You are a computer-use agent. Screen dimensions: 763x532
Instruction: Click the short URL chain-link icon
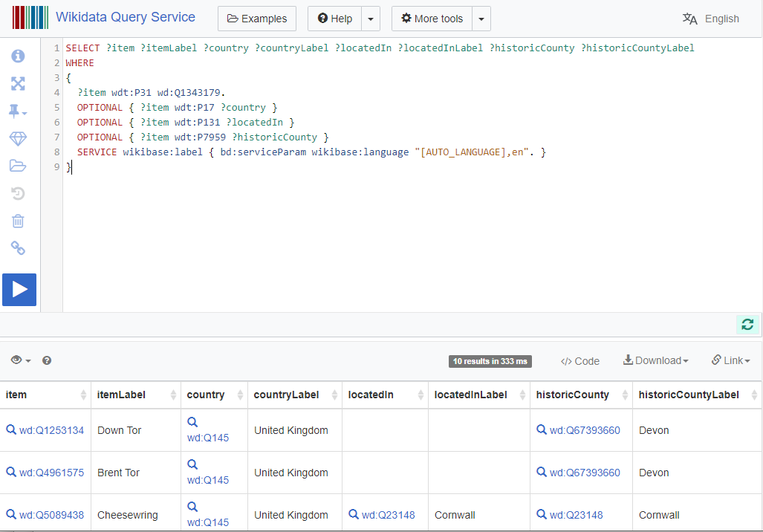pos(18,248)
